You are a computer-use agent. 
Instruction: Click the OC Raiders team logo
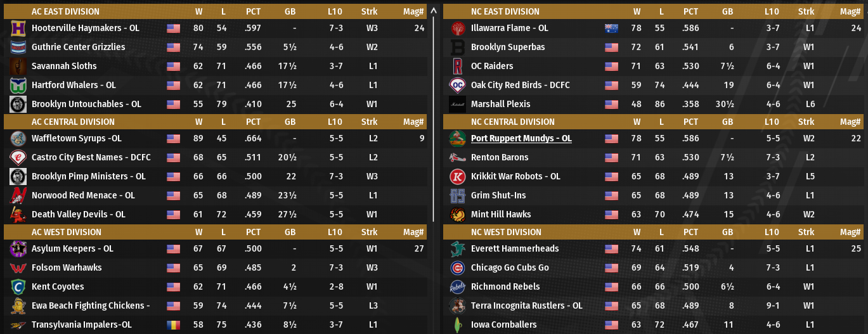pos(457,67)
